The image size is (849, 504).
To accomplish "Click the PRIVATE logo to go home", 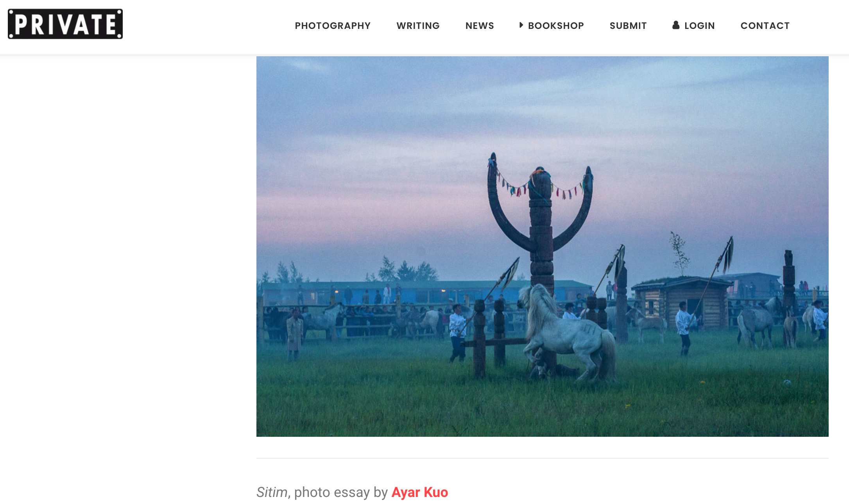I will coord(65,24).
